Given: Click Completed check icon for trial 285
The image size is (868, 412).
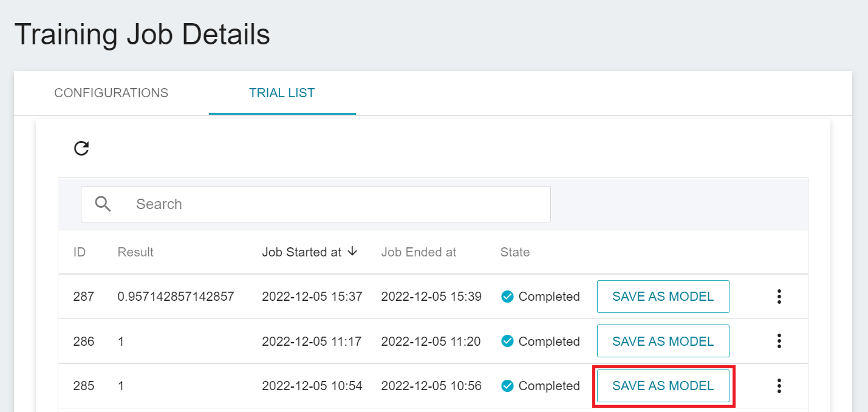Looking at the screenshot, I should (507, 386).
